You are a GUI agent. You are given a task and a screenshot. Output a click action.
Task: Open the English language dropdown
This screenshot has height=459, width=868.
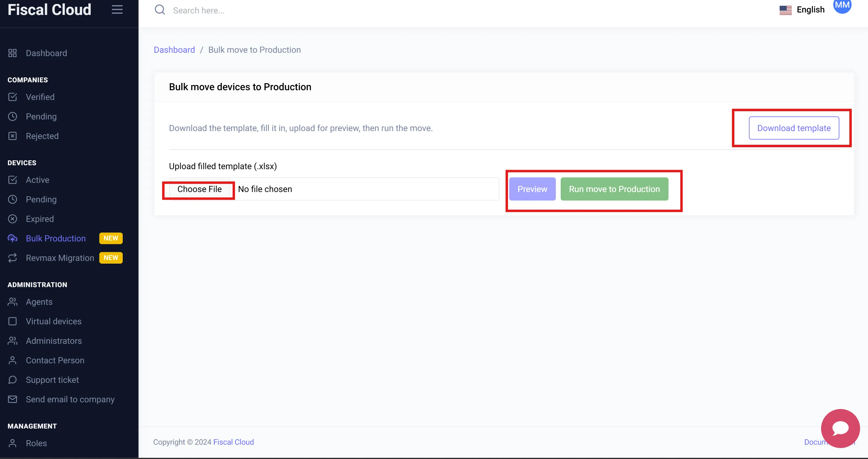[810, 10]
